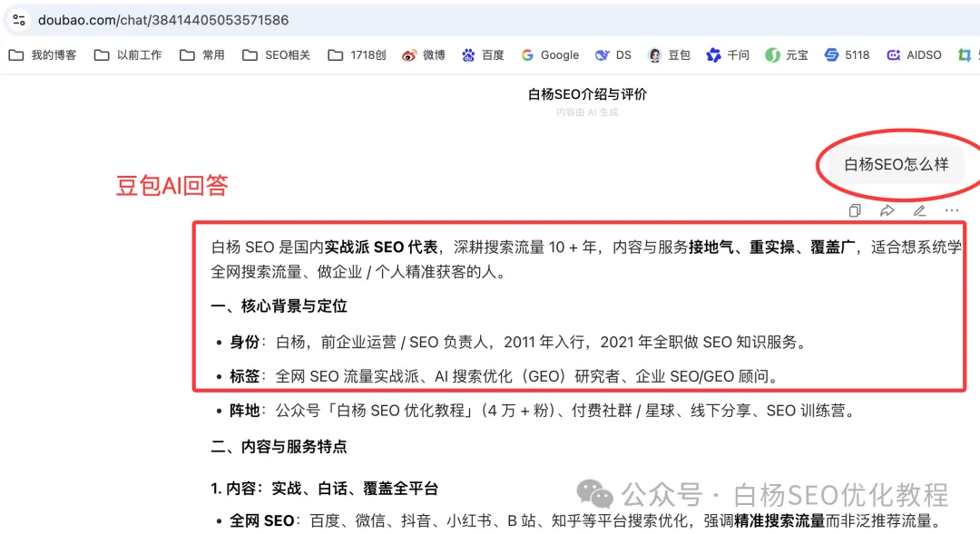980x534 pixels.
Task: Open the three-dots more options menu
Action: click(951, 210)
